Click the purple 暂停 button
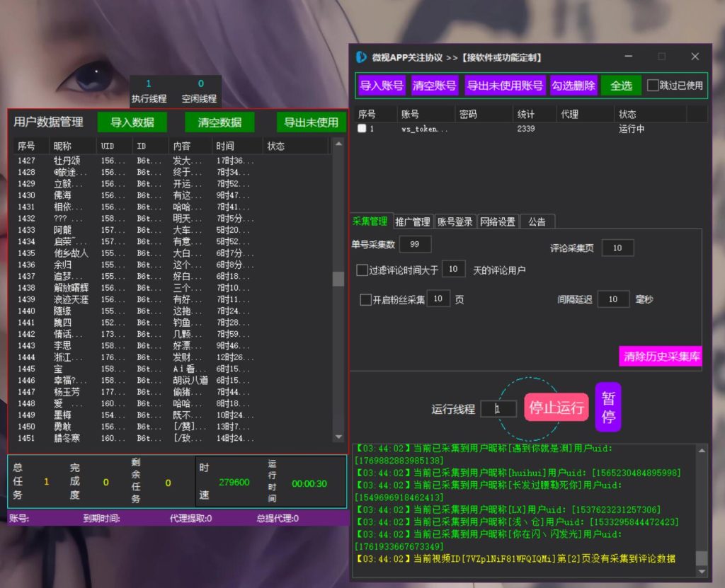The height and width of the screenshot is (588, 725). tap(608, 408)
